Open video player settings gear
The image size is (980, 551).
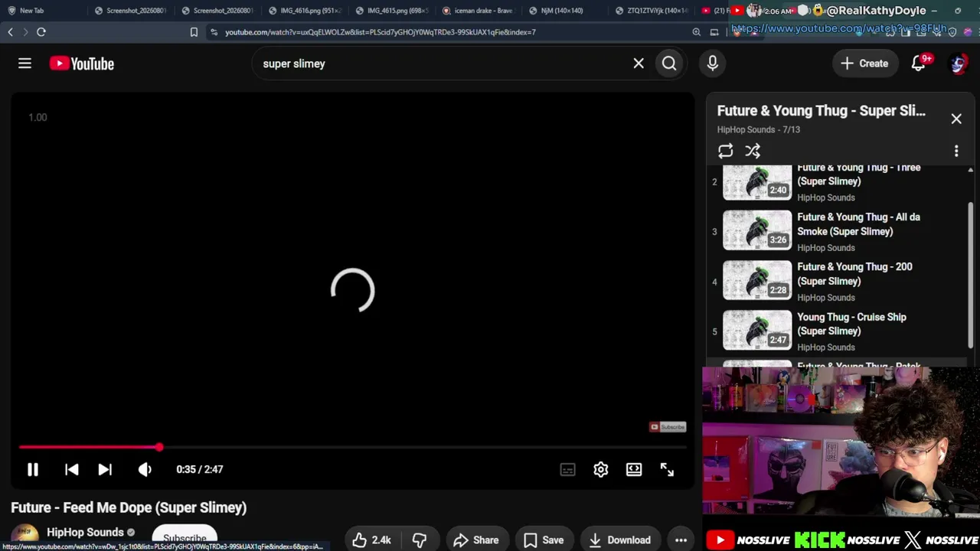coord(601,469)
